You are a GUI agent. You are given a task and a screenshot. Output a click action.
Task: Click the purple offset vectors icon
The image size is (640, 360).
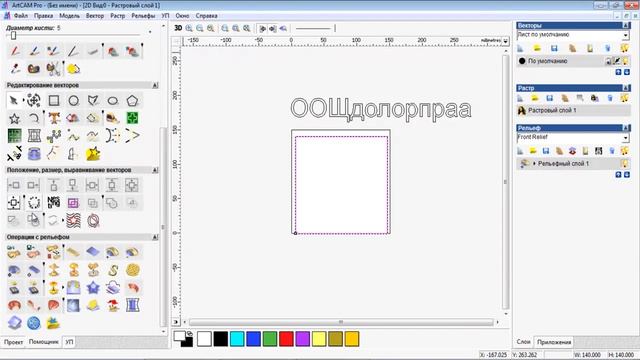click(x=73, y=202)
